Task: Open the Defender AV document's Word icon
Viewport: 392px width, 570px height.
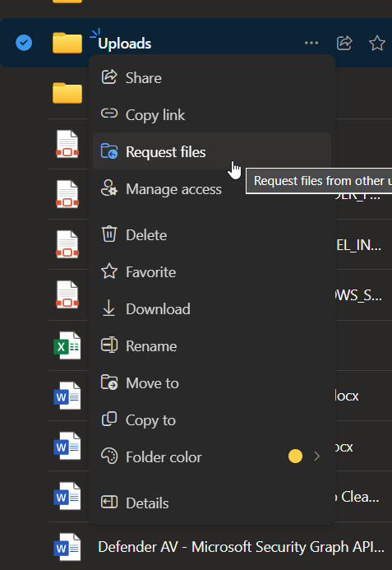Action: click(67, 547)
